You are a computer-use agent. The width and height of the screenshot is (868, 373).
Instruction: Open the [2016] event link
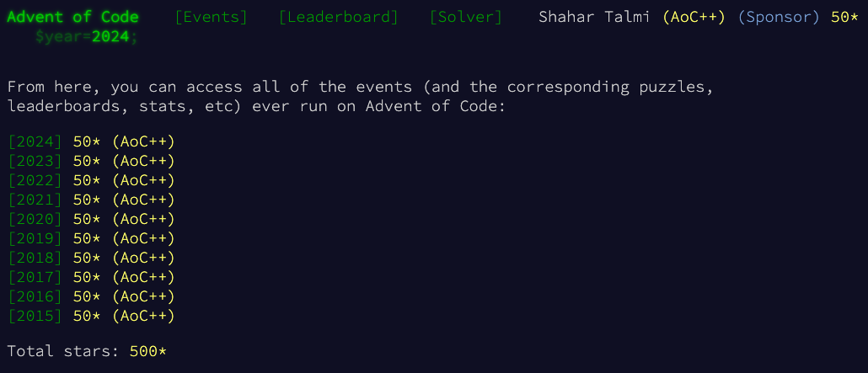35,297
